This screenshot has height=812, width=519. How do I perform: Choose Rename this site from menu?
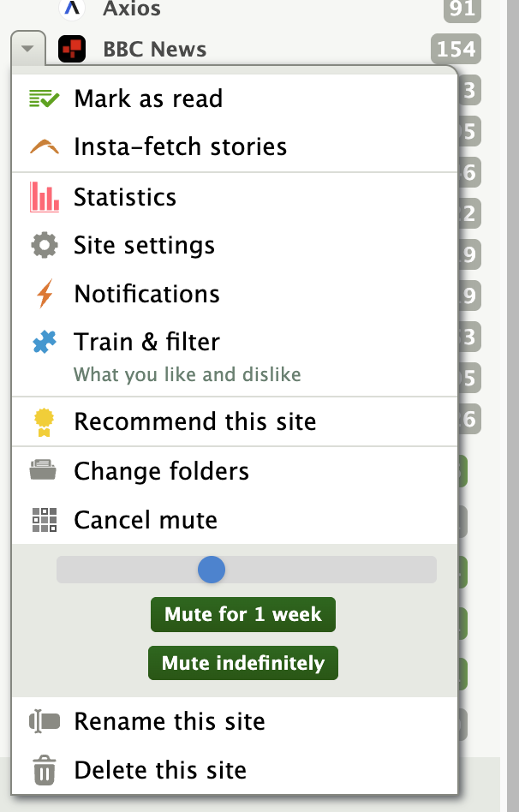(170, 721)
